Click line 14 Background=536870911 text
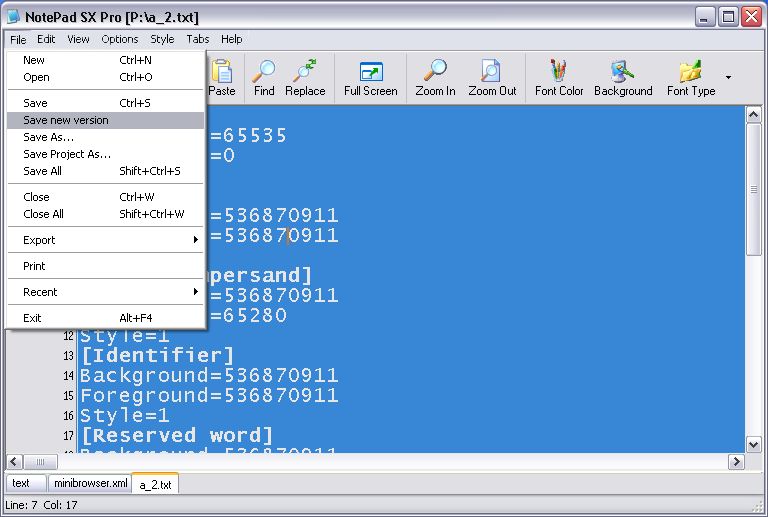 pyautogui.click(x=209, y=376)
